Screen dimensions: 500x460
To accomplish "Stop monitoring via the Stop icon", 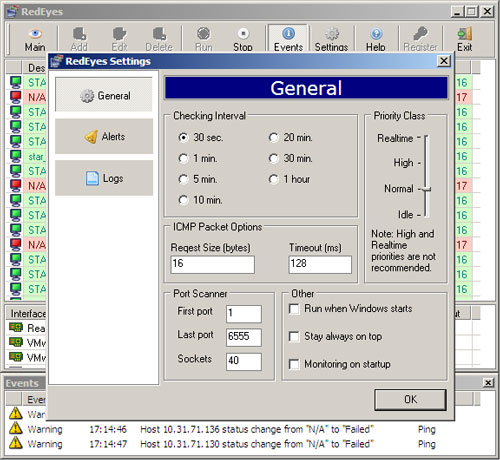I will coord(243,39).
